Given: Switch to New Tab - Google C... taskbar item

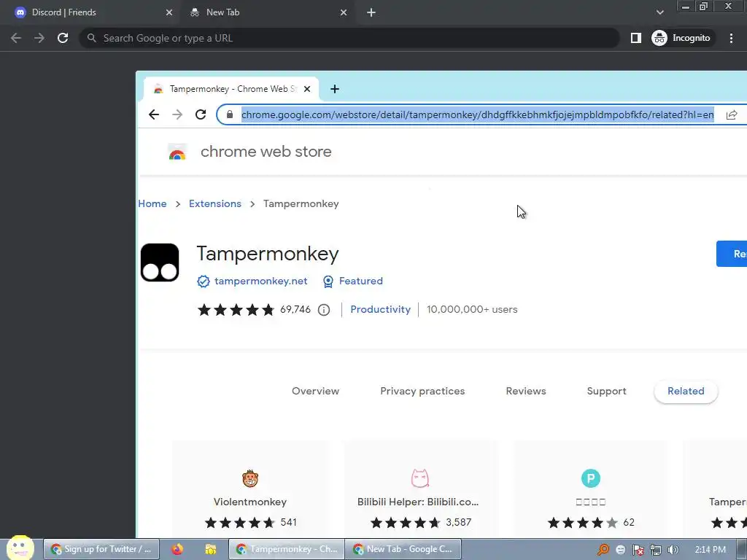Looking at the screenshot, I should click(x=403, y=549).
